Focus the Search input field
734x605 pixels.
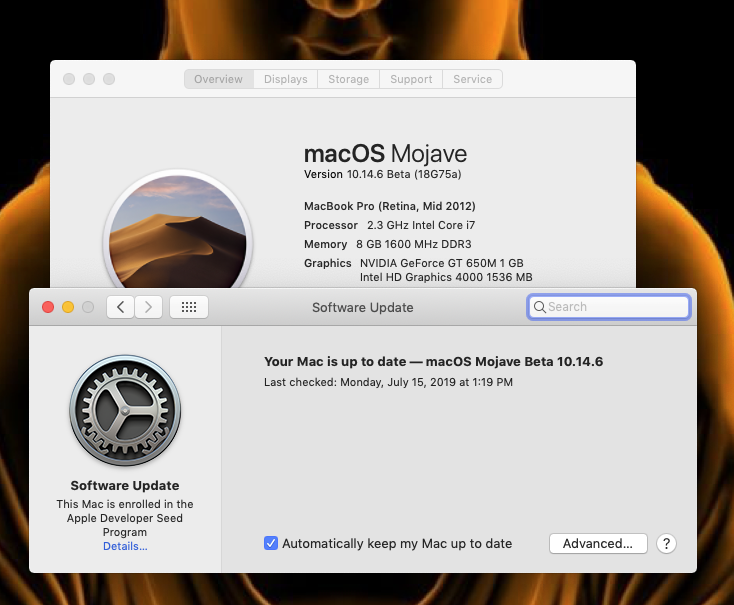pyautogui.click(x=609, y=307)
